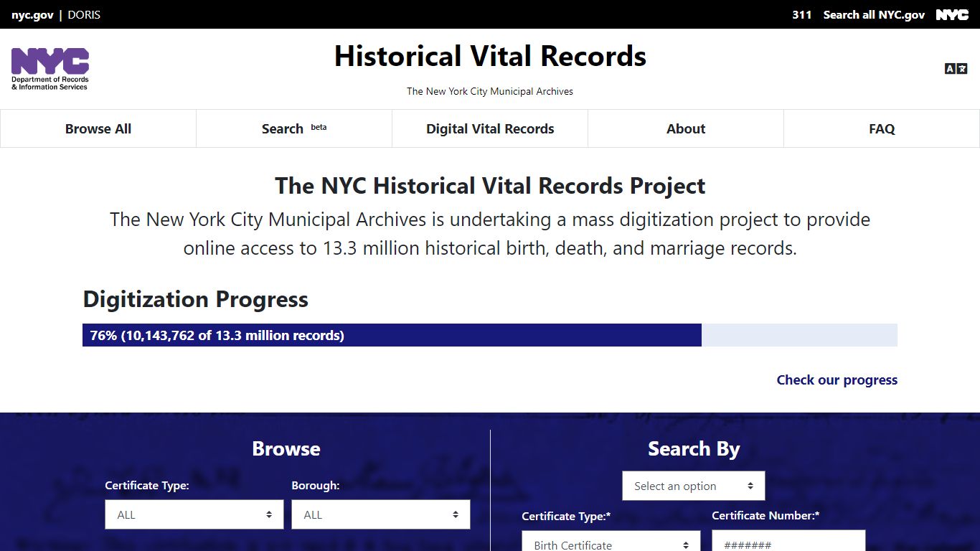
Task: Expand the Borough ALL dropdown
Action: coord(381,514)
